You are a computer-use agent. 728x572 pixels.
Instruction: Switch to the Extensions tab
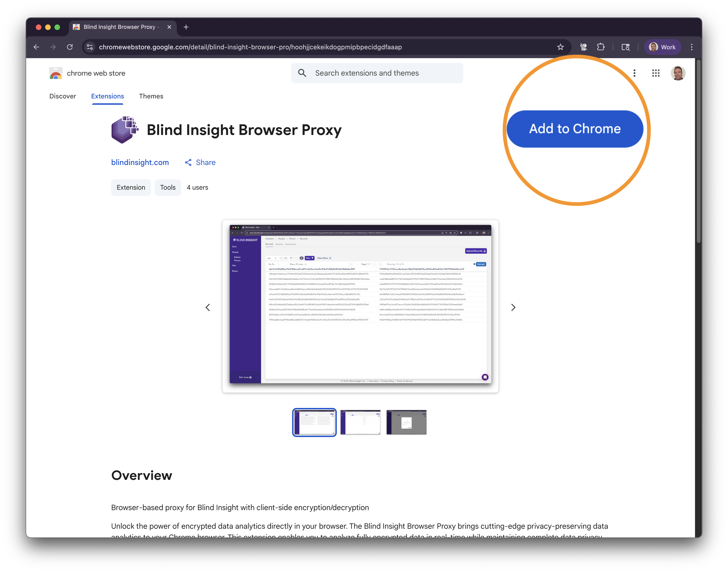[107, 96]
